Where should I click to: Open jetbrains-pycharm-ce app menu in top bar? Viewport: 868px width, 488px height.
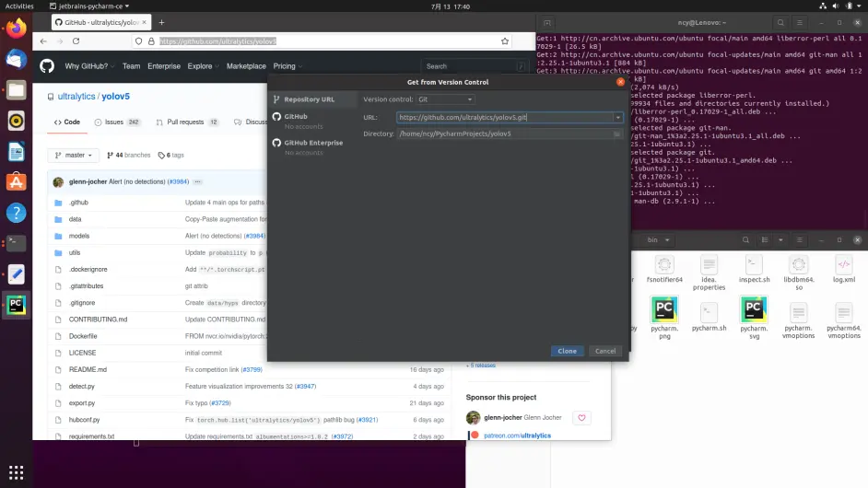tap(89, 6)
